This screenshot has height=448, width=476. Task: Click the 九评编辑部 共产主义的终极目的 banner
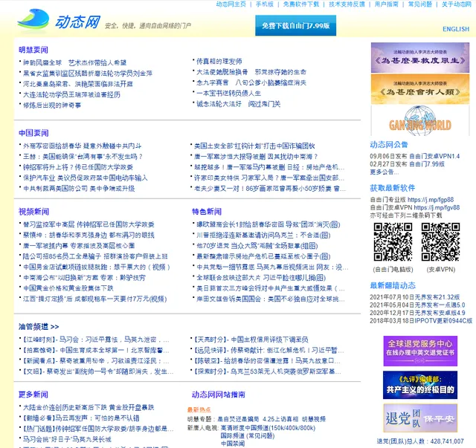[420, 385]
